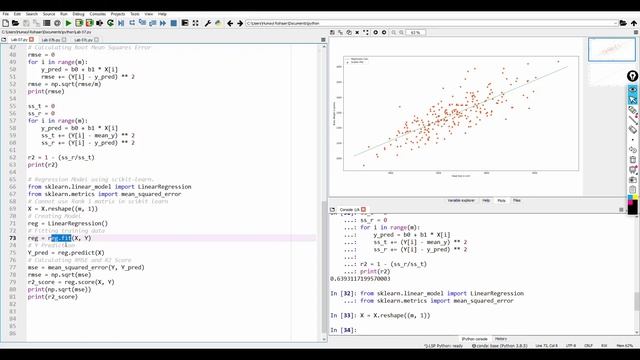This screenshot has width=640, height=360.
Task: Open the Edit menu
Action: (17, 14)
